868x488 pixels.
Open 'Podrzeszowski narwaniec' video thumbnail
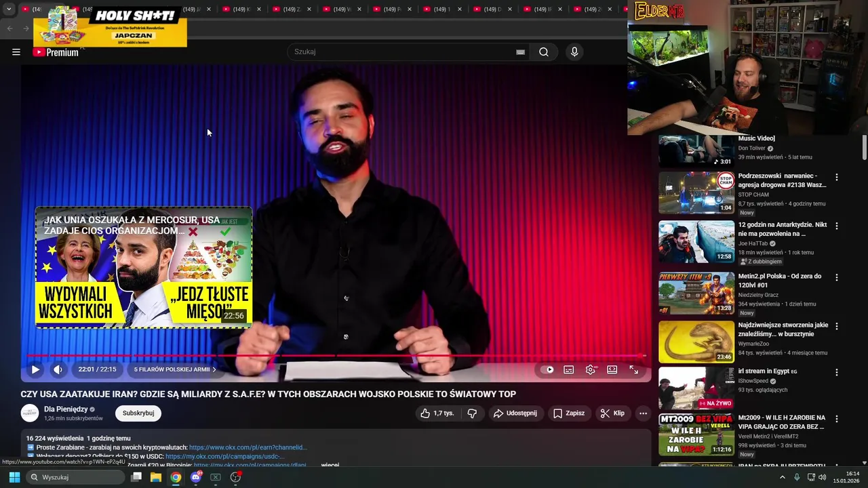(696, 192)
